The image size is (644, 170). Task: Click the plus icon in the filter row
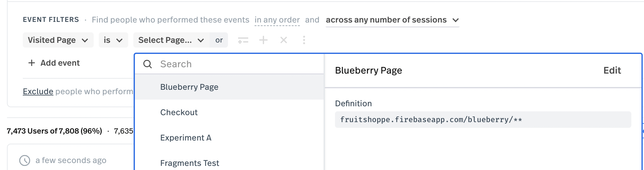(x=263, y=40)
